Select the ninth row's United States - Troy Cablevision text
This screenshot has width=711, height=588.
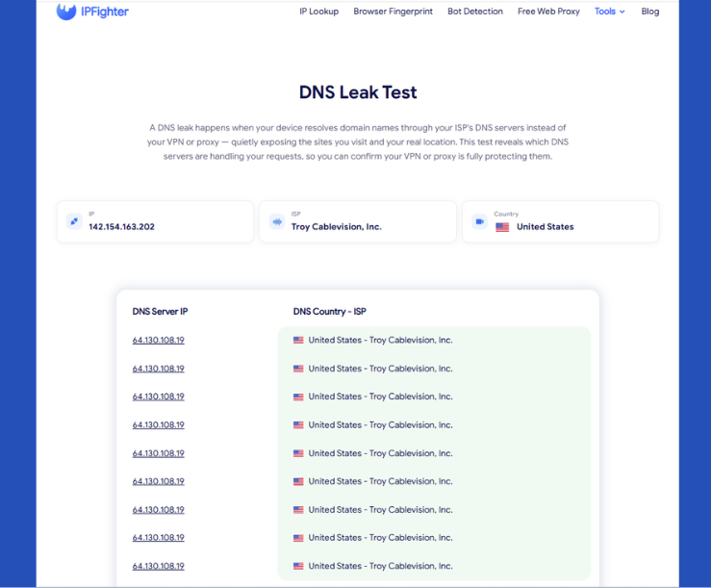tap(380, 566)
